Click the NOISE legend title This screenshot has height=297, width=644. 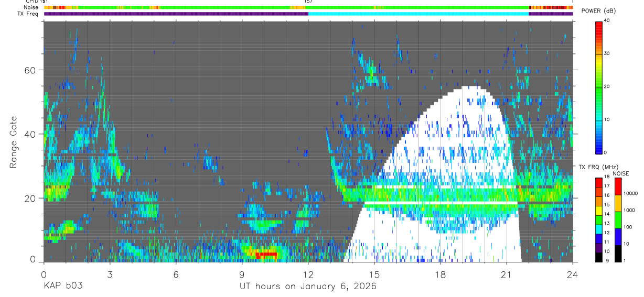click(x=621, y=173)
